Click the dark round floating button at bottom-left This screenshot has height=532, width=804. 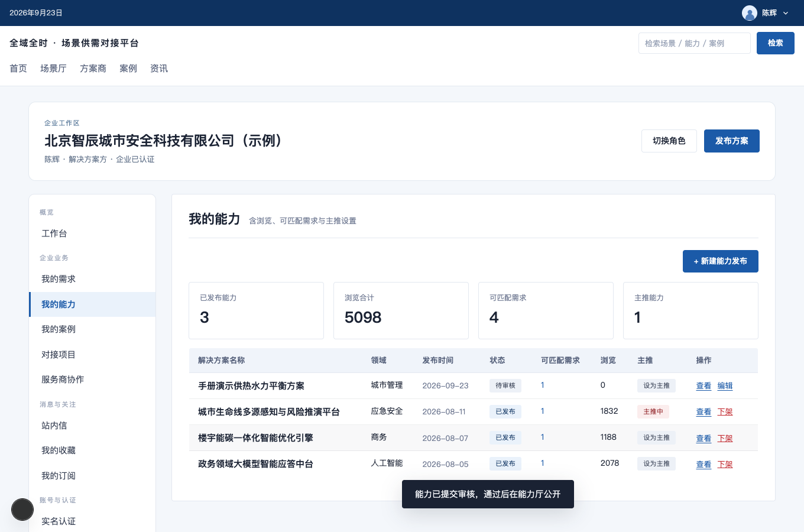click(22, 510)
